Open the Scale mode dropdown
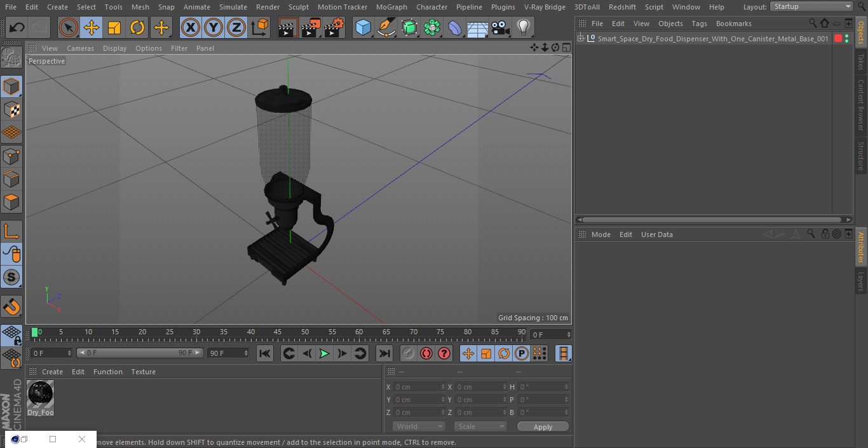The height and width of the screenshot is (448, 868). [x=480, y=426]
